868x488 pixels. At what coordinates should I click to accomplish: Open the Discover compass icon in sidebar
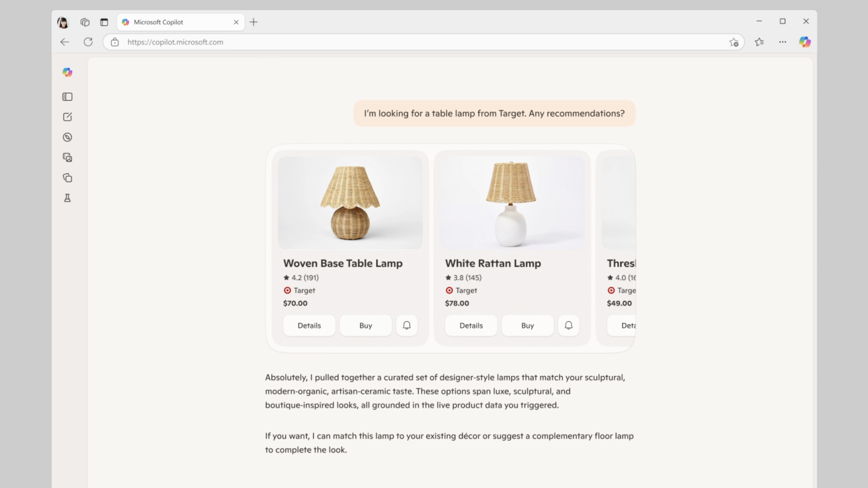67,137
